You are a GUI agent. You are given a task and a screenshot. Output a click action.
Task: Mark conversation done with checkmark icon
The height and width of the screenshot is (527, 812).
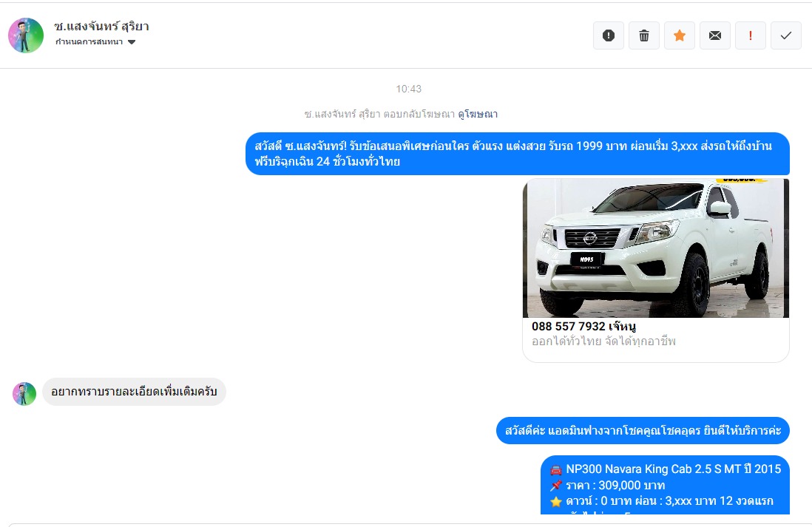pyautogui.click(x=785, y=35)
